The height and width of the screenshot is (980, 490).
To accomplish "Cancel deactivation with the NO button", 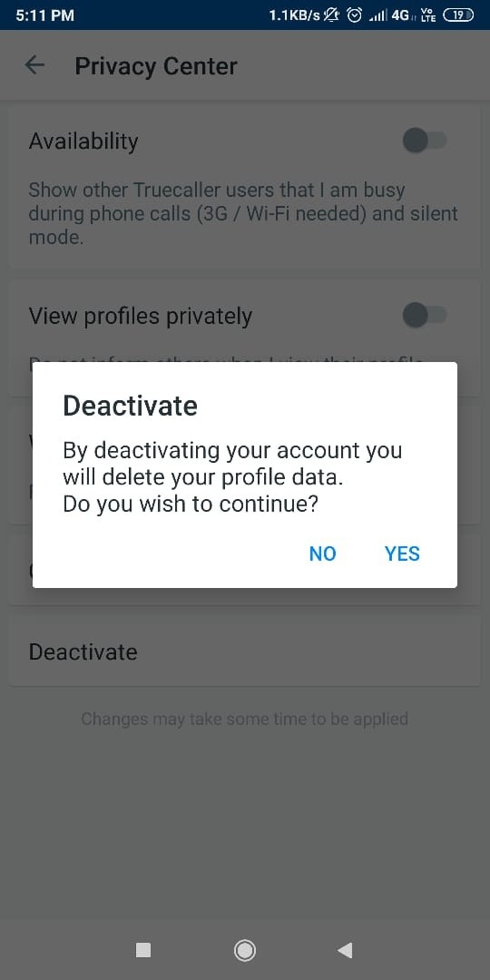I will 322,554.
